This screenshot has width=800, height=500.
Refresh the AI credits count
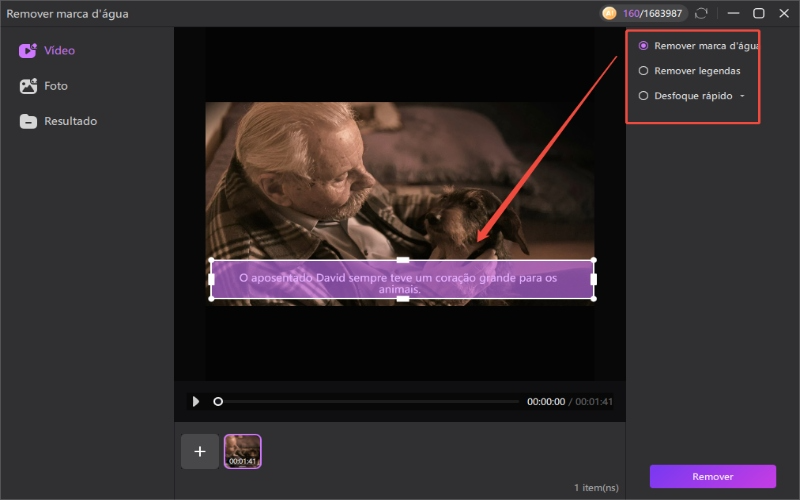(701, 14)
